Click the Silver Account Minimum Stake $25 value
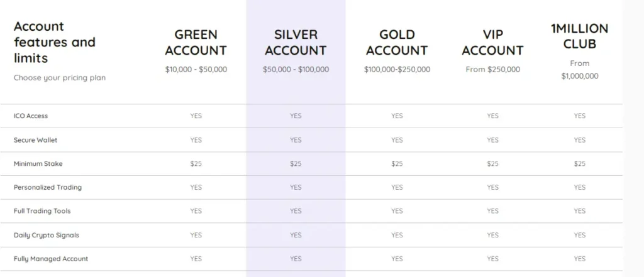This screenshot has height=277, width=644. tap(296, 164)
